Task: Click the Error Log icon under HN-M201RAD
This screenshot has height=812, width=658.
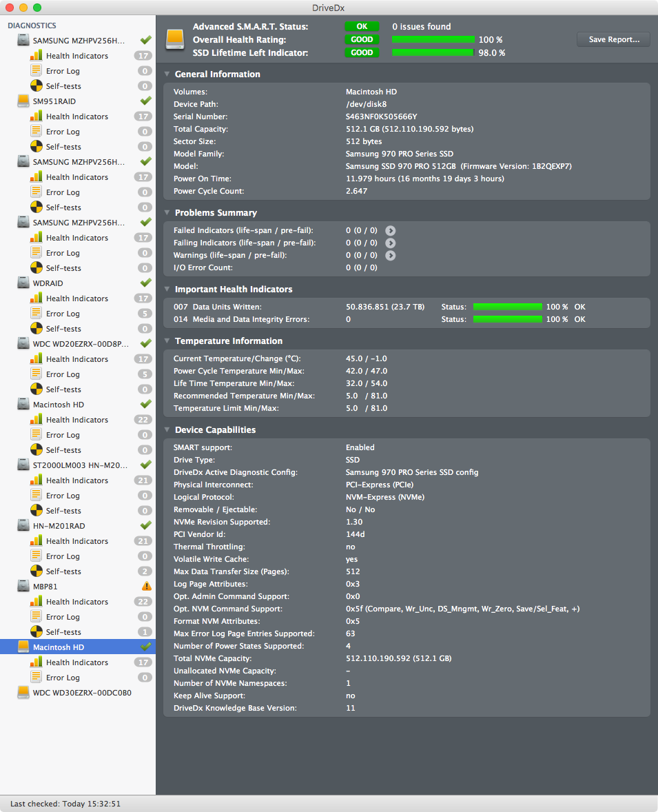Action: tap(37, 556)
